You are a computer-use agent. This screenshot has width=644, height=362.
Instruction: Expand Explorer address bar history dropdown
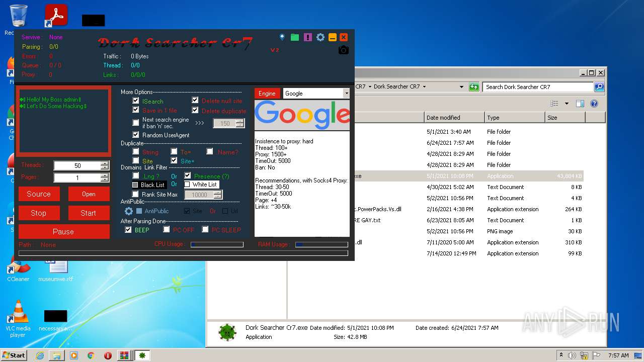(x=462, y=87)
